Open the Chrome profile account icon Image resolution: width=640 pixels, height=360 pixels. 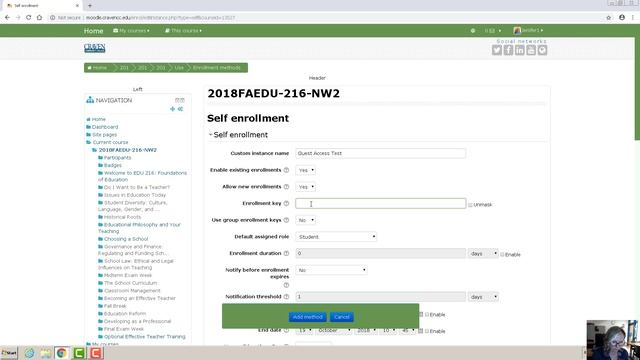tap(622, 18)
